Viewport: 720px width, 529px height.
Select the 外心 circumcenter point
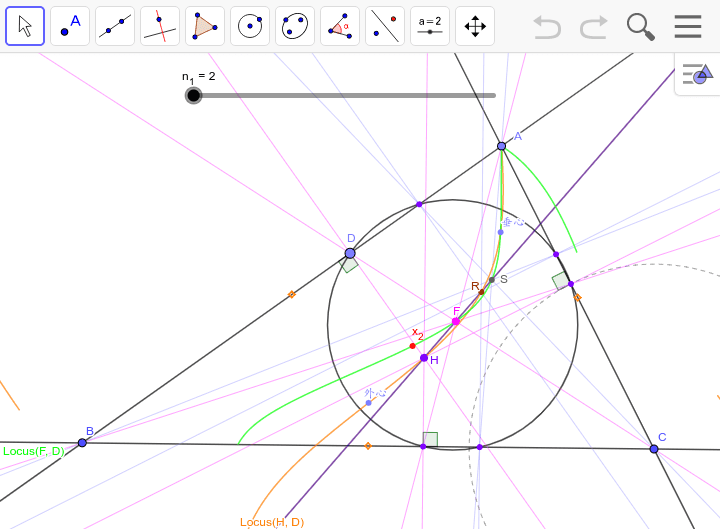[x=368, y=403]
